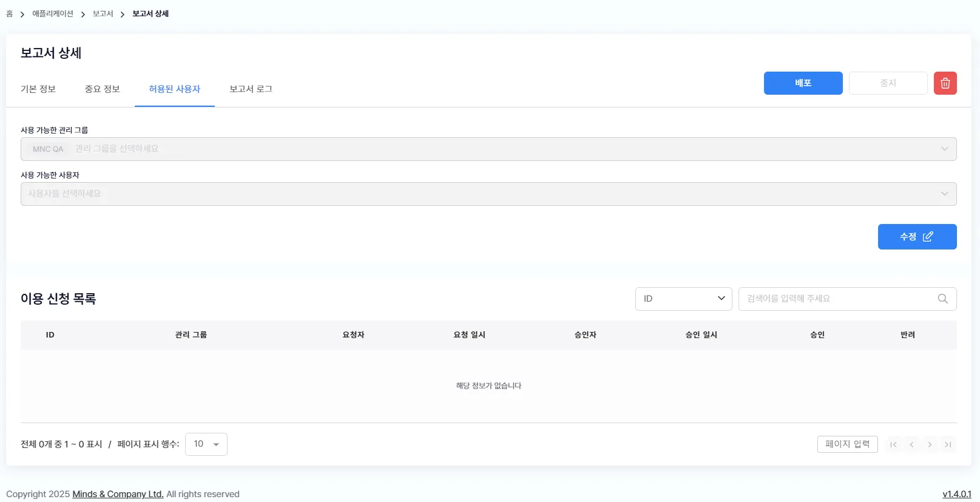Go to last page arrow
Screen dimensions: 980x502
pos(948,444)
